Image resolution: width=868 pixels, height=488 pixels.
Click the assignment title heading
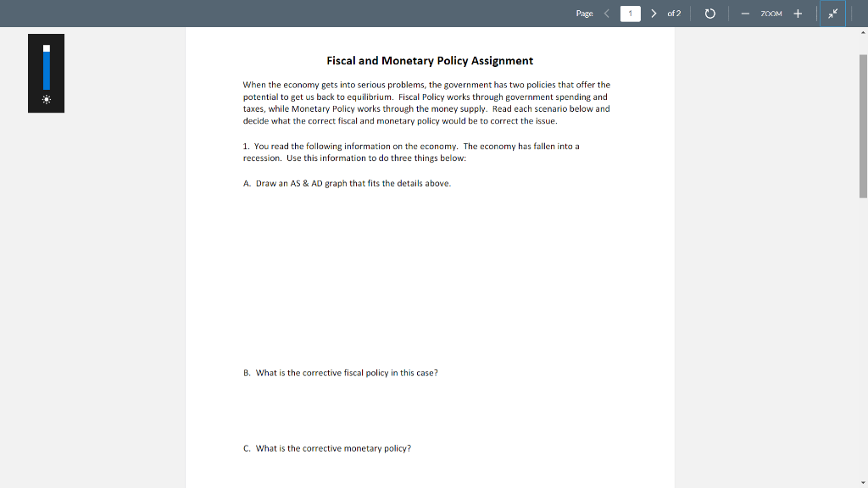pyautogui.click(x=430, y=60)
